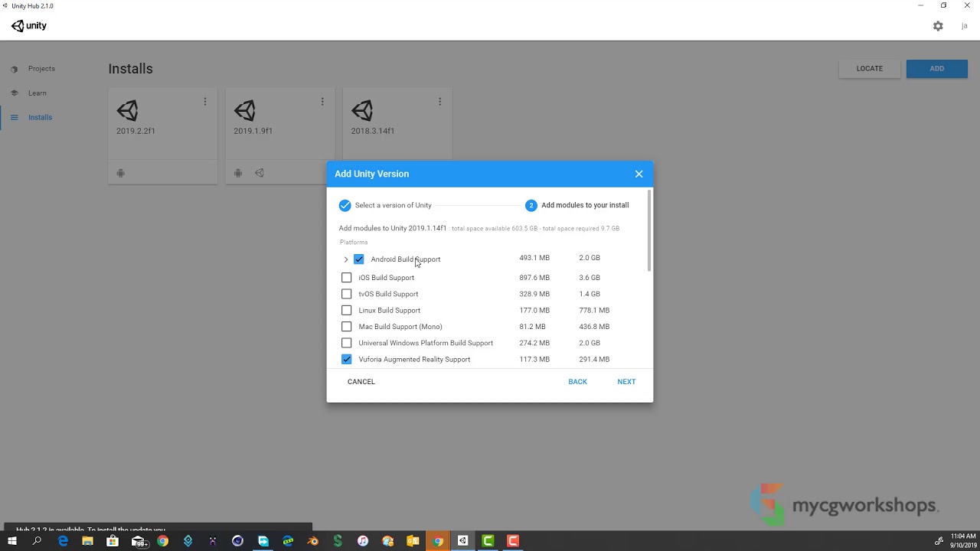Uncheck Vuforia Augmented Reality Support

pos(346,359)
